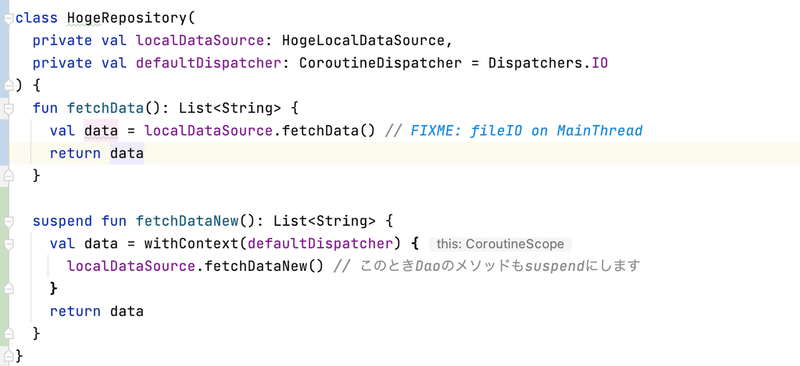Viewport: 800px width, 366px height.
Task: Collapse the fetchDataNew function fold marker
Action: (9, 221)
